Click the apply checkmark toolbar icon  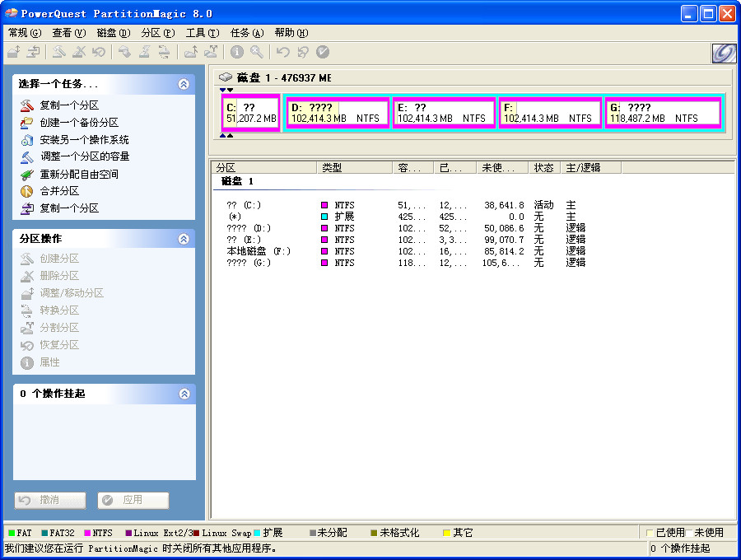click(x=322, y=52)
